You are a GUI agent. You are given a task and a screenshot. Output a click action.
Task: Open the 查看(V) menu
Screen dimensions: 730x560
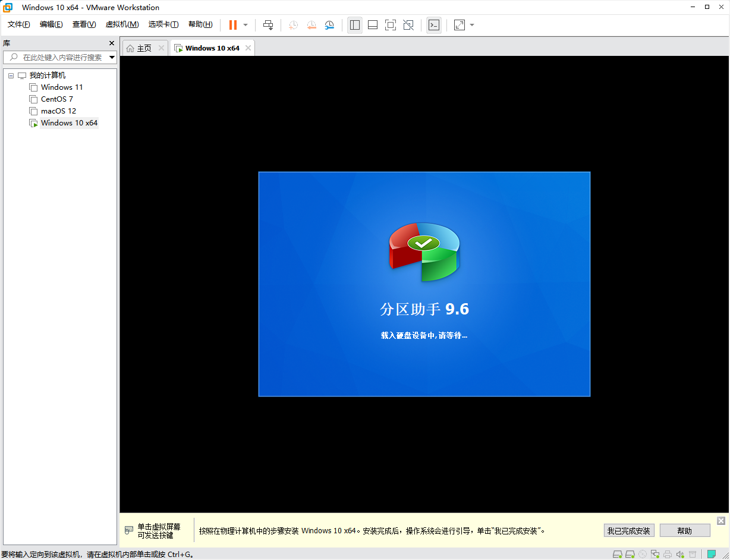pos(84,24)
